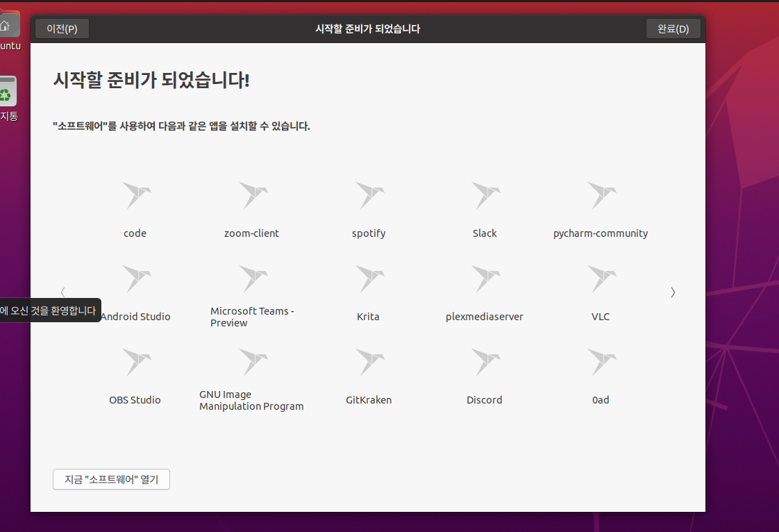
Task: Select the GNU Image Manipulation Program icon
Action: 253,361
